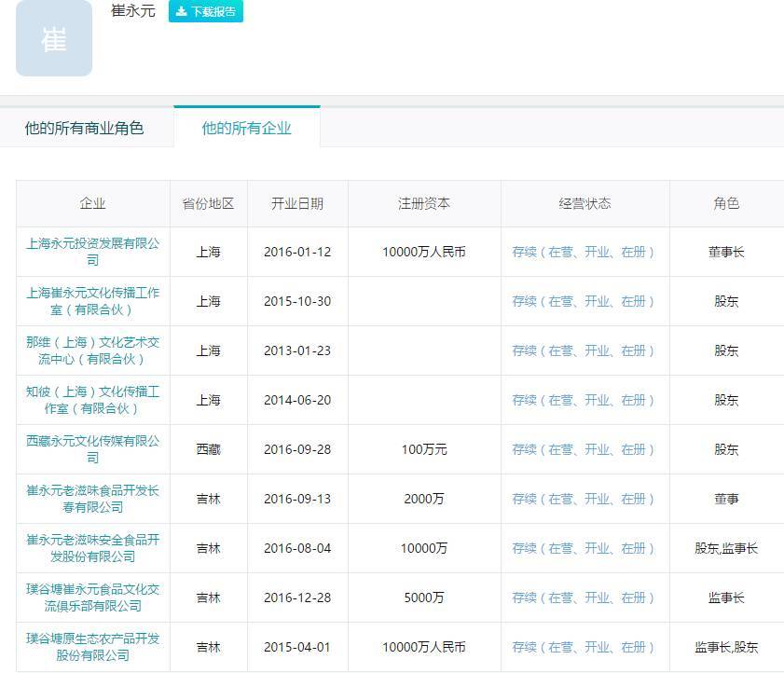Click the 崔 avatar thumbnail
Image resolution: width=784 pixels, height=673 pixels.
[54, 38]
